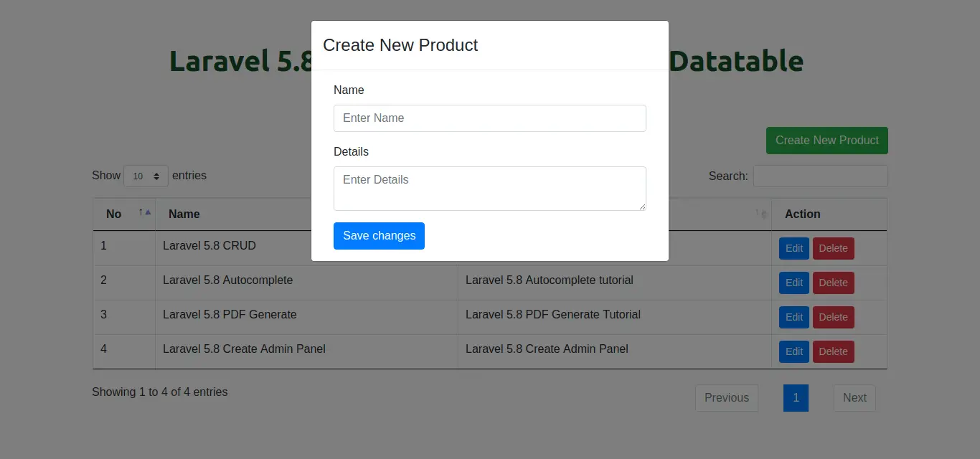
Task: Click the Enter Name input field
Action: click(489, 118)
